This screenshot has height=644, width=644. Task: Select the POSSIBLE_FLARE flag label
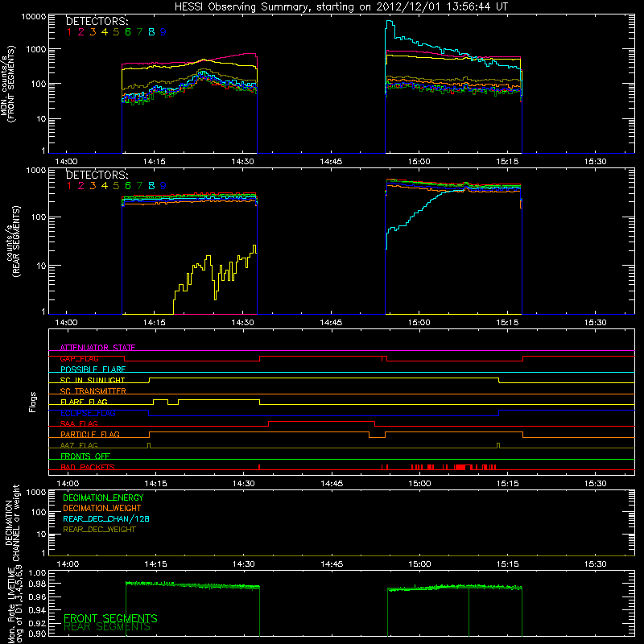click(93, 369)
